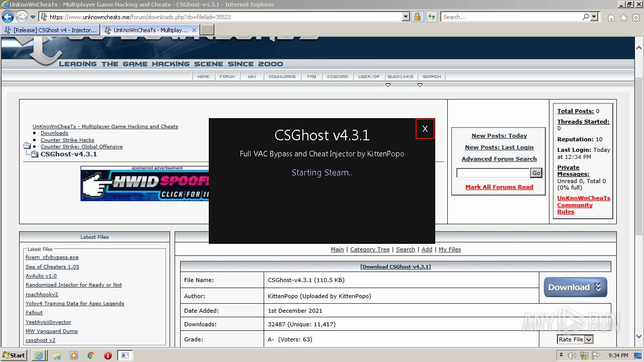Open the recent pages dropdown arrow
The height and width of the screenshot is (362, 644).
click(x=33, y=17)
